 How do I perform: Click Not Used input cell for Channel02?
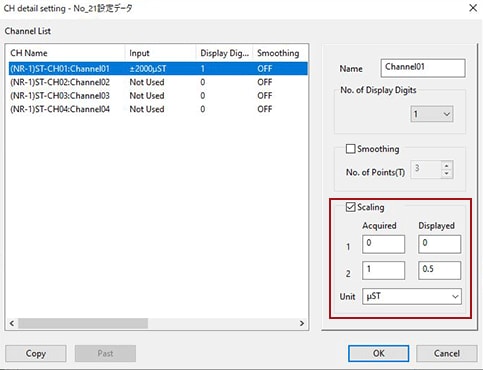(147, 82)
